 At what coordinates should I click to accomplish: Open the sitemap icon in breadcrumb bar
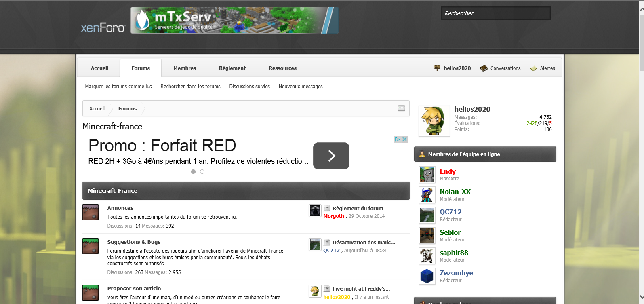pyautogui.click(x=401, y=108)
